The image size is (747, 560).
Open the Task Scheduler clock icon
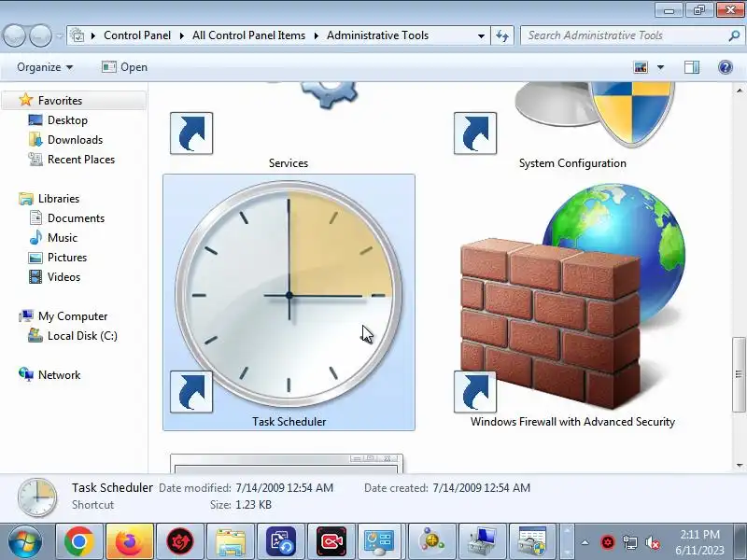pos(289,294)
